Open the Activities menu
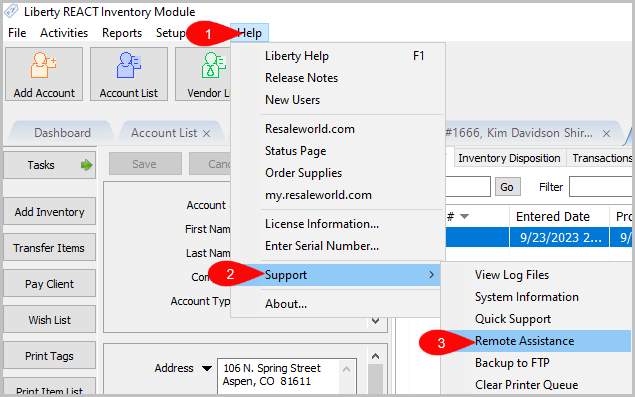 pyautogui.click(x=64, y=33)
